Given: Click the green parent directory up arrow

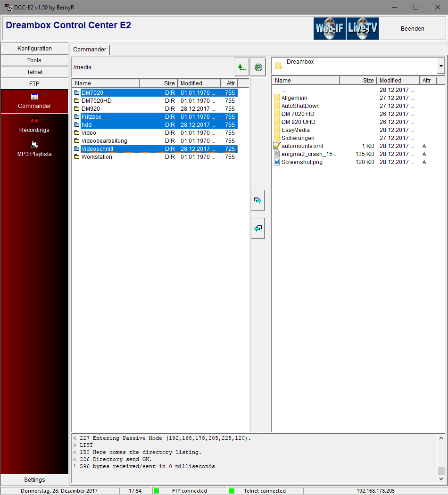Looking at the screenshot, I should tap(241, 67).
